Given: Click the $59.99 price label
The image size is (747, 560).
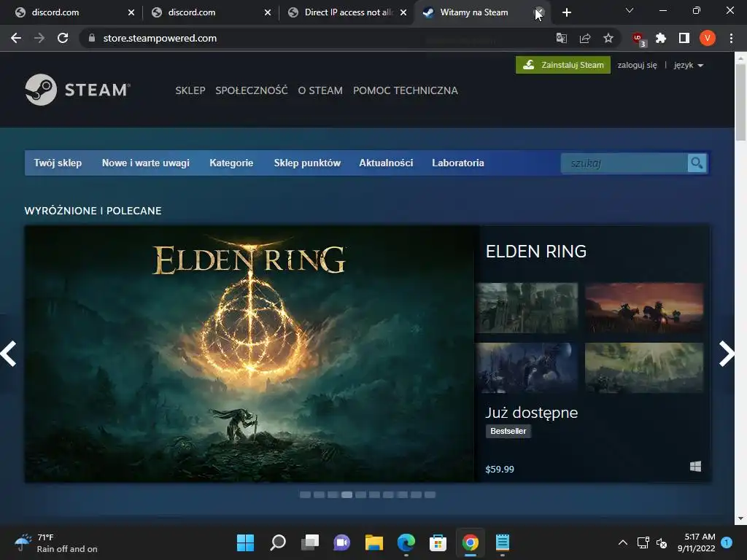Looking at the screenshot, I should coord(500,469).
